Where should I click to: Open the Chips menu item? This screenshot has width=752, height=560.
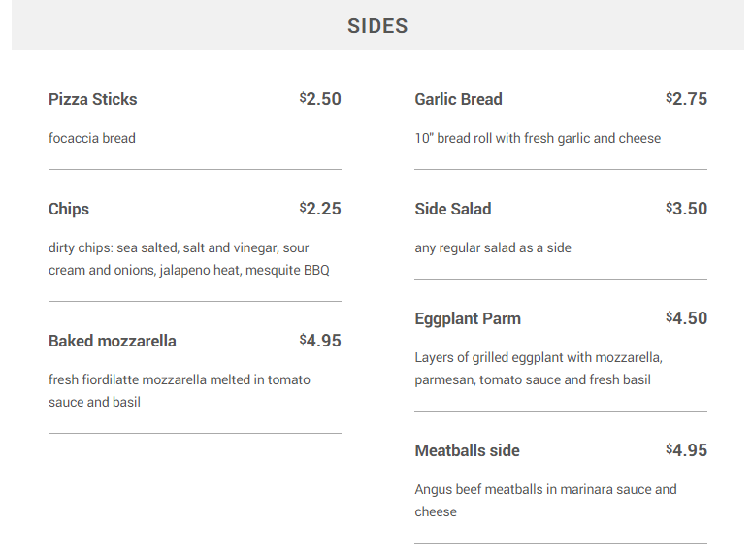tap(69, 209)
